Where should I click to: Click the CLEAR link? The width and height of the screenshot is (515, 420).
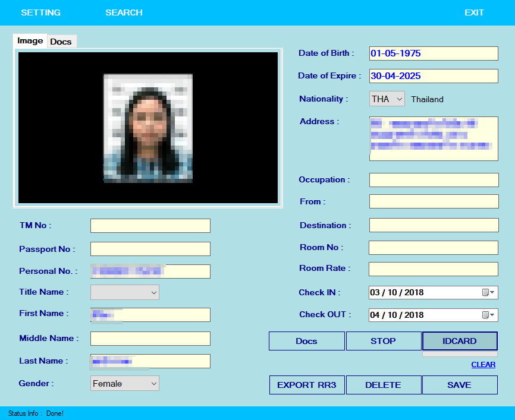483,365
